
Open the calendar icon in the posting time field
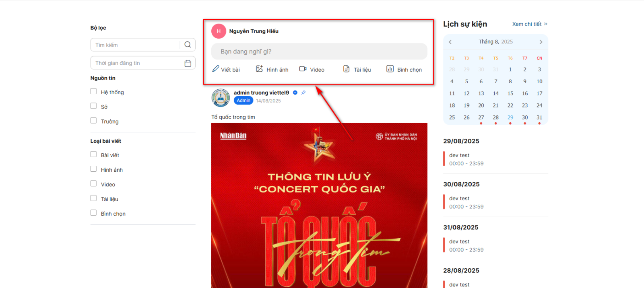pyautogui.click(x=188, y=63)
